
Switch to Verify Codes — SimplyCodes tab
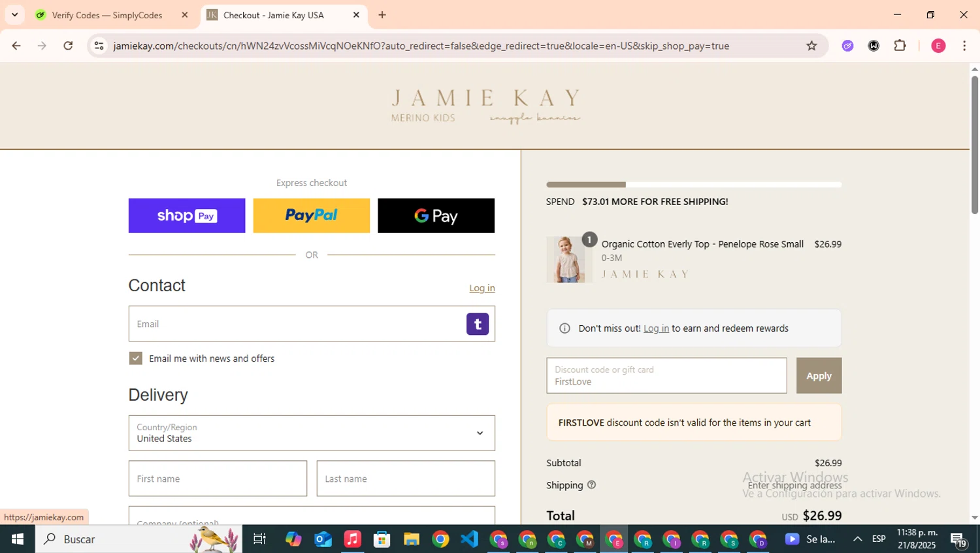coord(107,15)
